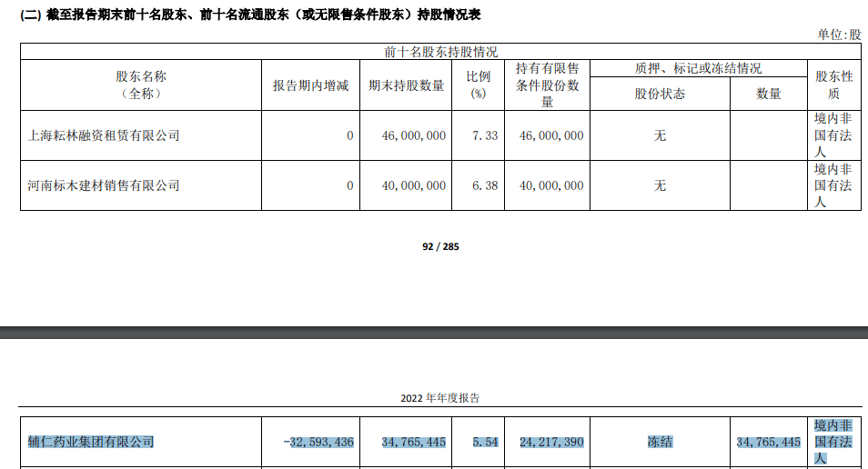Click the '无' status for 上海耘林
This screenshot has height=469, width=868.
click(x=660, y=135)
